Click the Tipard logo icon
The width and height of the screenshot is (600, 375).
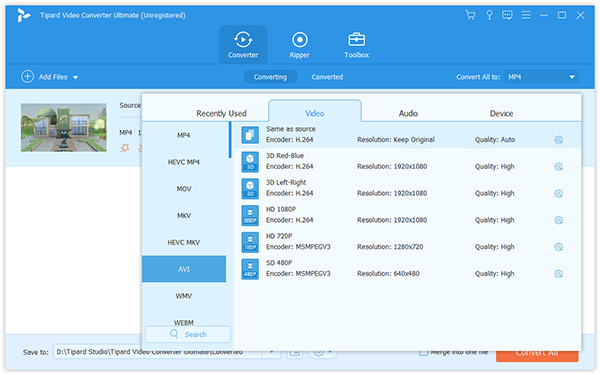(x=23, y=16)
